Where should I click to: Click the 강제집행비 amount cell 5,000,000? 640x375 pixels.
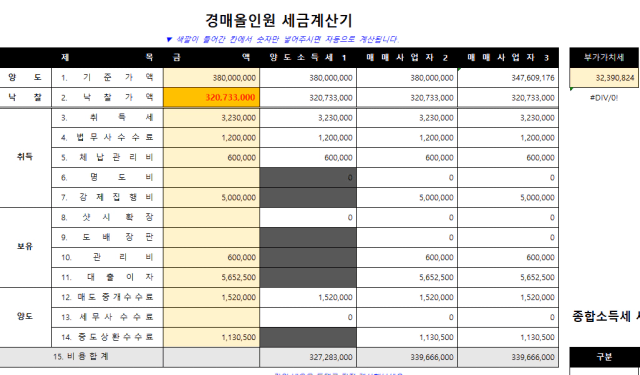click(x=211, y=197)
